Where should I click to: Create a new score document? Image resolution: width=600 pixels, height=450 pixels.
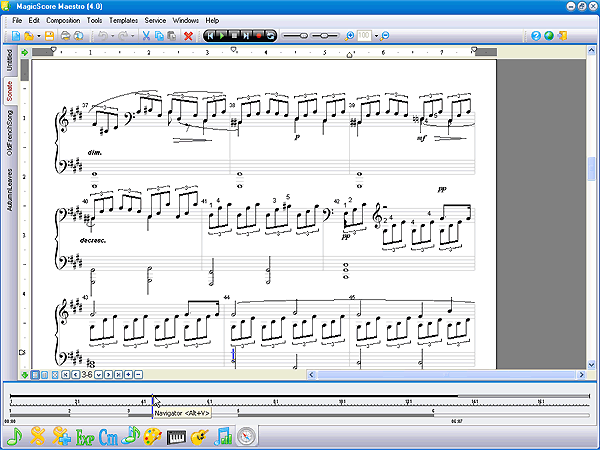[16, 36]
